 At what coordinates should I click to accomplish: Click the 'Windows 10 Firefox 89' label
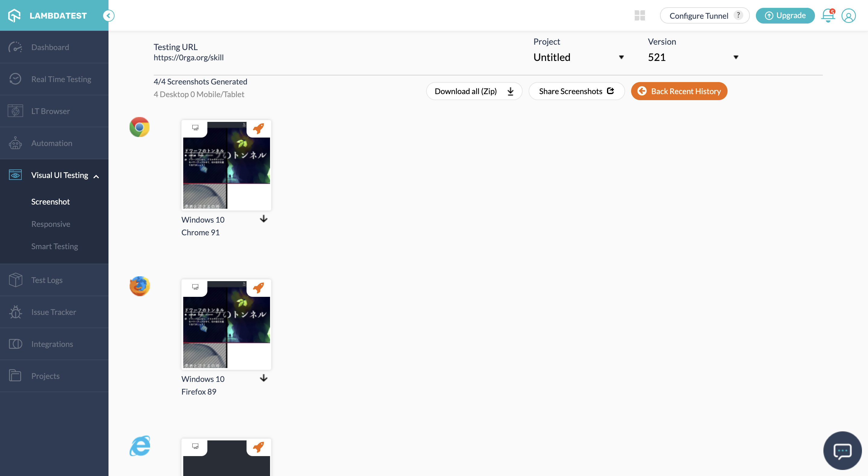(x=203, y=385)
